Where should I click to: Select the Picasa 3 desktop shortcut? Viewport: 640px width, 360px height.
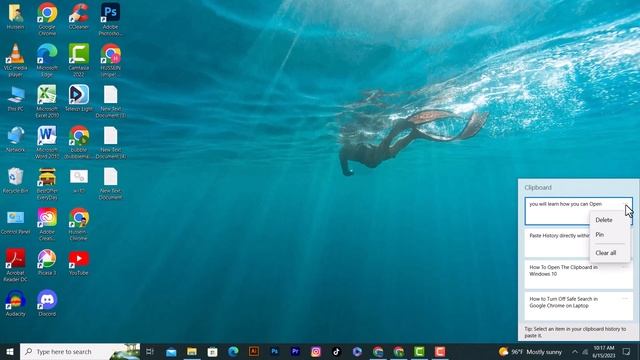pos(47,262)
